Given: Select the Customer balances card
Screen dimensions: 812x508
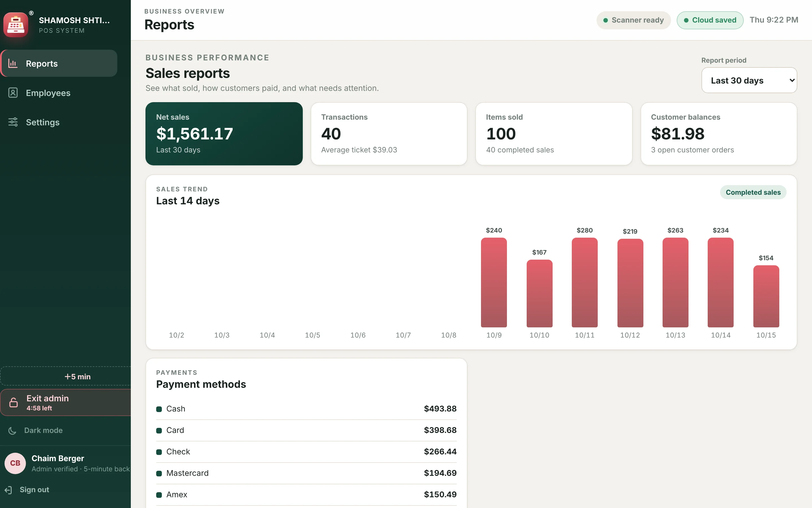Looking at the screenshot, I should (x=719, y=134).
